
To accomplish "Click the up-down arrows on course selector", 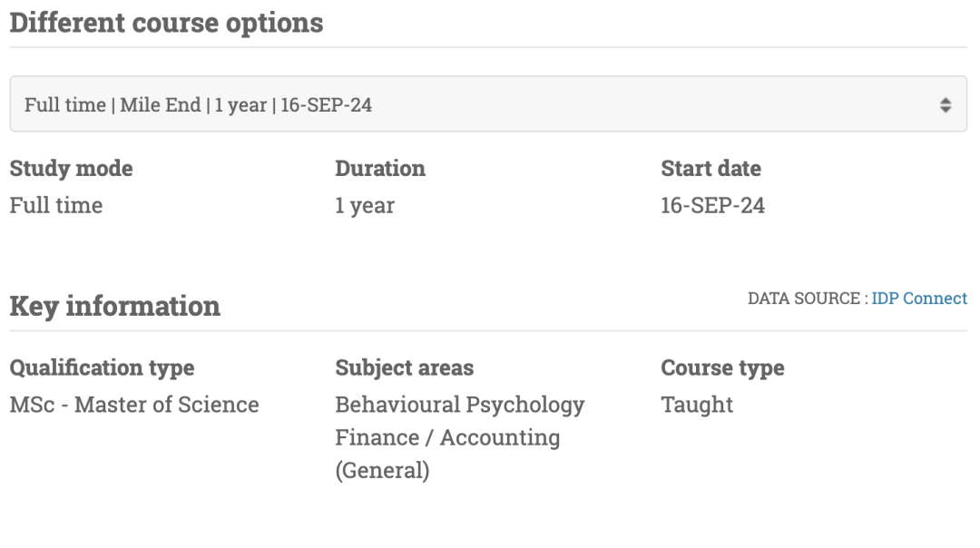I will tap(946, 105).
